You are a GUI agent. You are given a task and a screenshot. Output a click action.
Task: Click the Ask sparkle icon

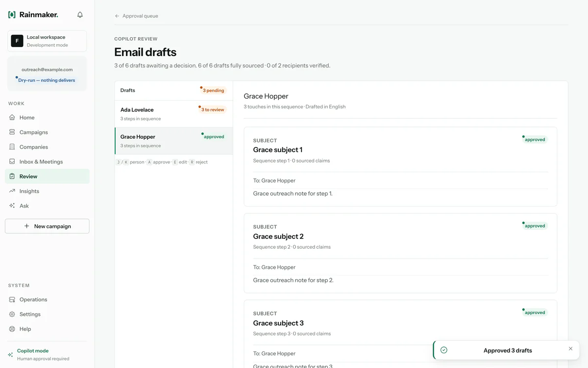12,206
